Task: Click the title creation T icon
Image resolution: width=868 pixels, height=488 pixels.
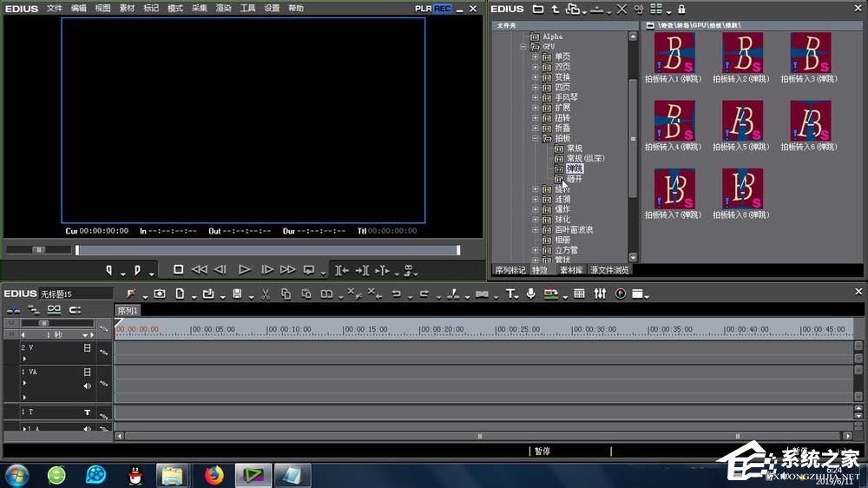Action: 510,294
